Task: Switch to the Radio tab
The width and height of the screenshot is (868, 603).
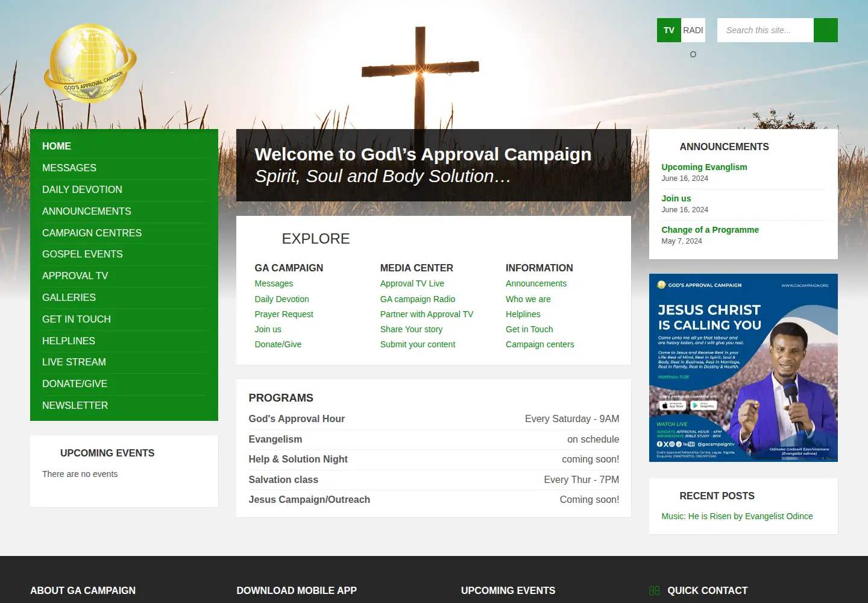Action: [693, 30]
